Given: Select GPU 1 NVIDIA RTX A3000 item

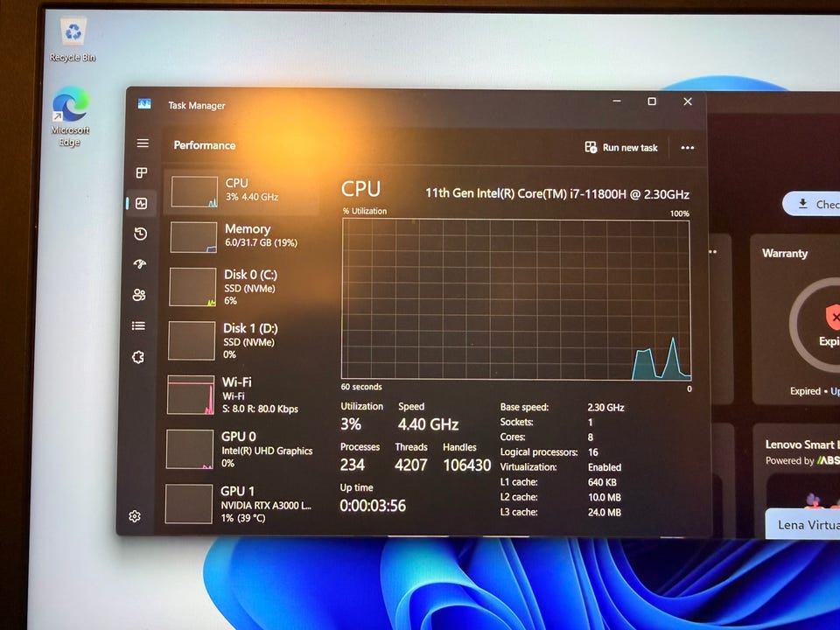Looking at the screenshot, I should tap(238, 504).
